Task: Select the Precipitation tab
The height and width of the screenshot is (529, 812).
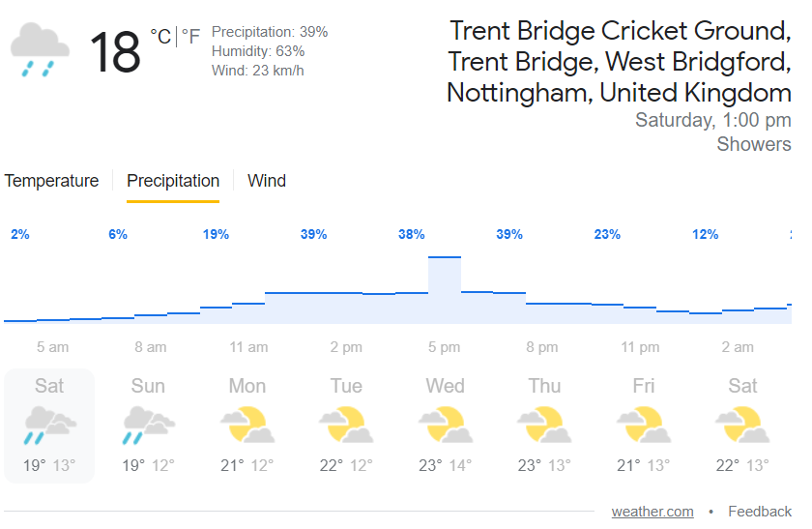Action: point(173,181)
